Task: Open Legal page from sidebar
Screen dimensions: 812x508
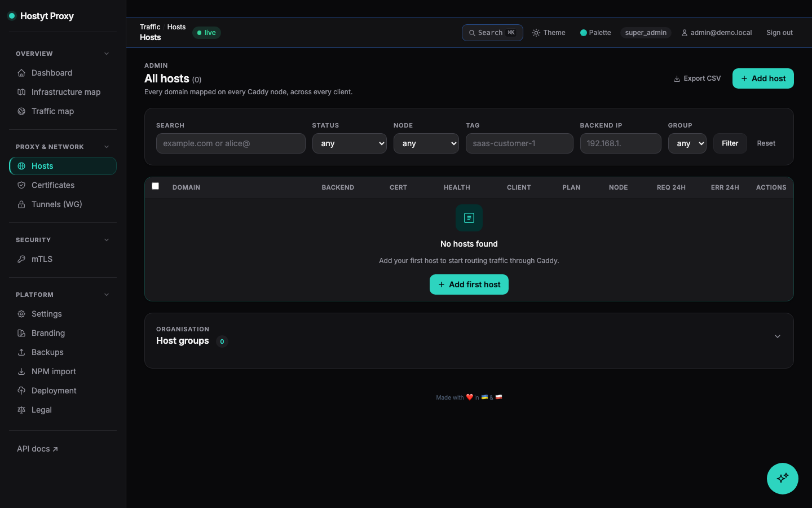Action: click(x=63, y=410)
